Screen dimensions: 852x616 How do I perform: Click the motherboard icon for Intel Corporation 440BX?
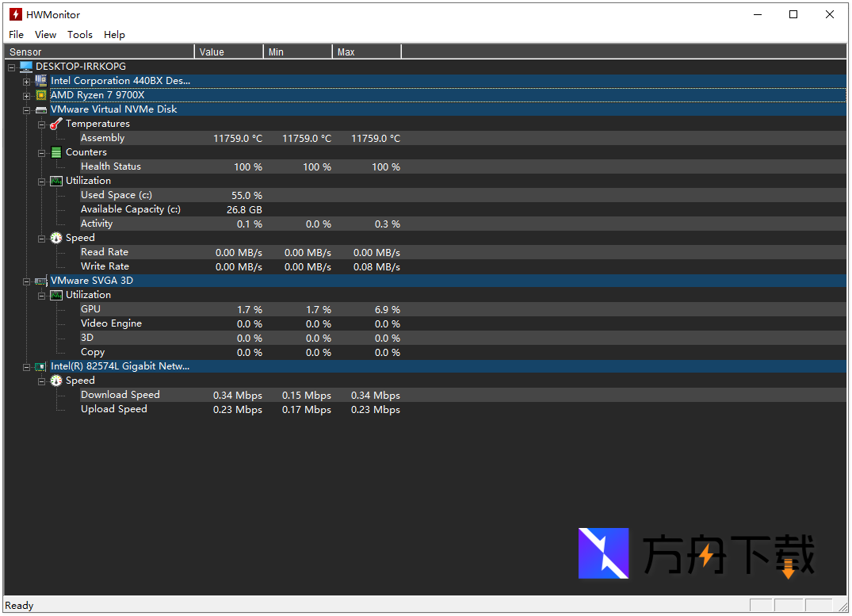pos(41,81)
